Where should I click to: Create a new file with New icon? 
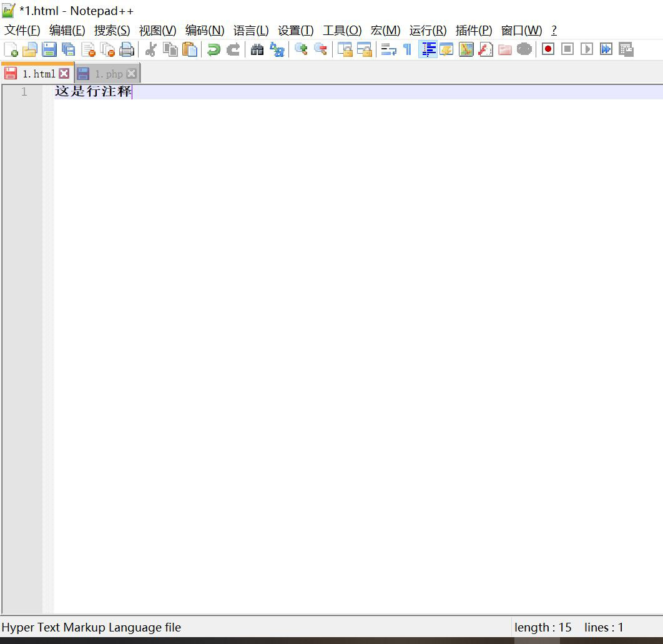(x=11, y=49)
